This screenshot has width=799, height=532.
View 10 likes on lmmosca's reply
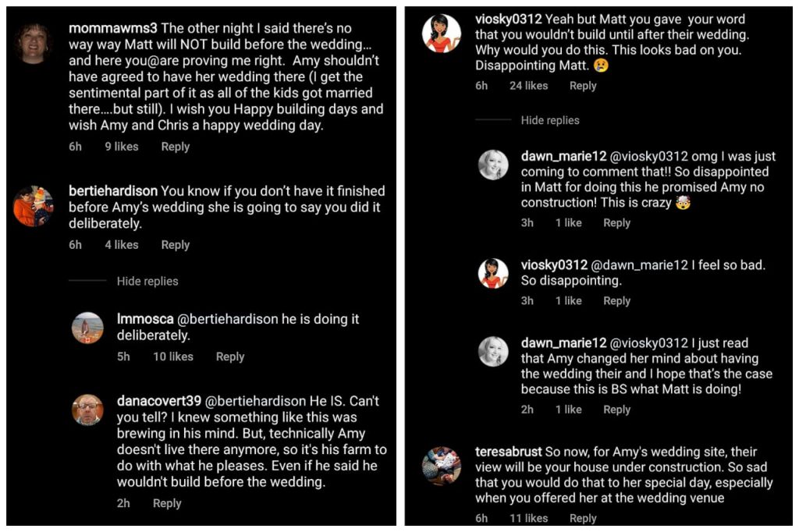[x=172, y=356]
